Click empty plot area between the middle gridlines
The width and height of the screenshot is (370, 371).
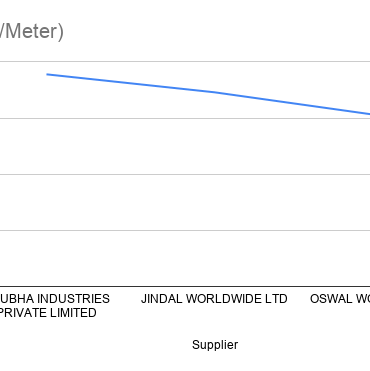[185, 146]
